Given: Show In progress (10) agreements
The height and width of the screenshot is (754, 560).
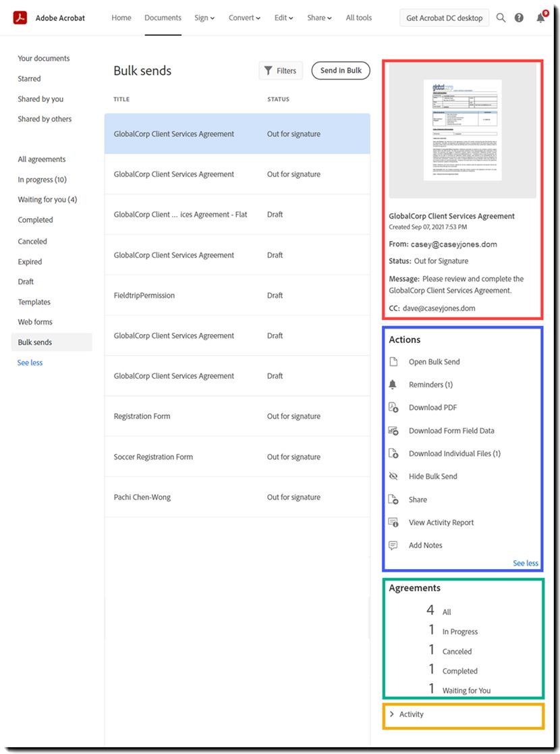Looking at the screenshot, I should [43, 180].
